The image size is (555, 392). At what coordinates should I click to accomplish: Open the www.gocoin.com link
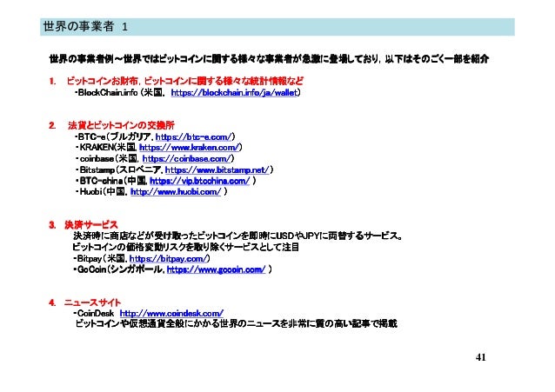tap(216, 270)
